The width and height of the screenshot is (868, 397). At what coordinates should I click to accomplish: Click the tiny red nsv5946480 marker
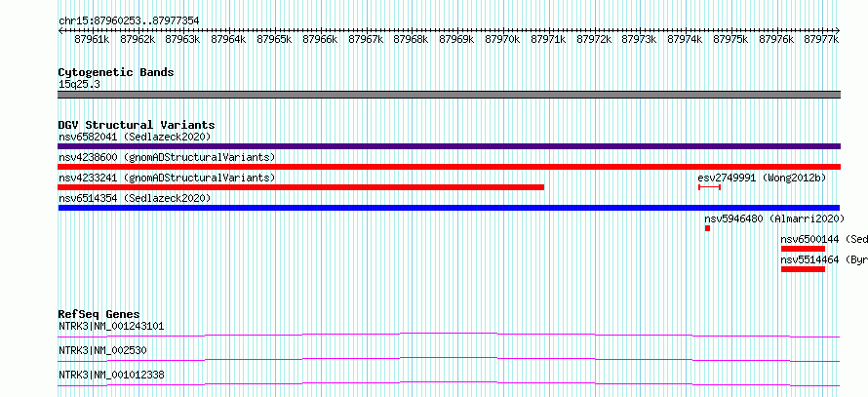[707, 228]
